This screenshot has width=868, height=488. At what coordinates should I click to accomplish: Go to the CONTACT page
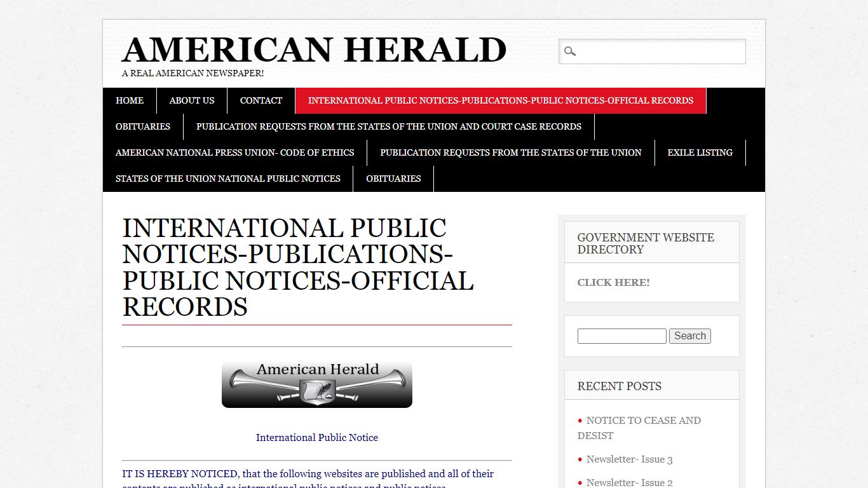261,100
